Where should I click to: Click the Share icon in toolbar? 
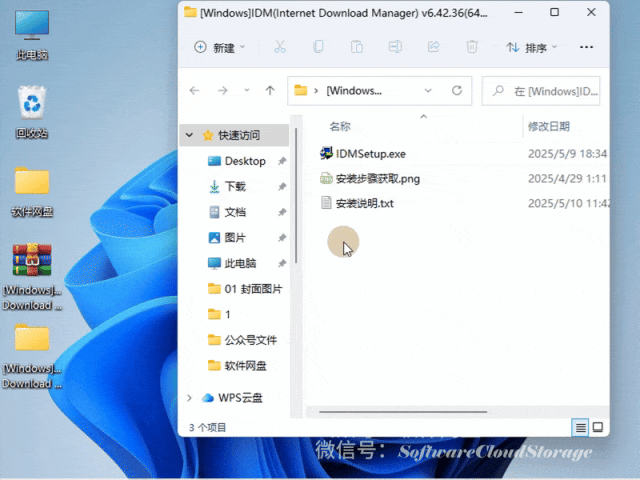[433, 47]
